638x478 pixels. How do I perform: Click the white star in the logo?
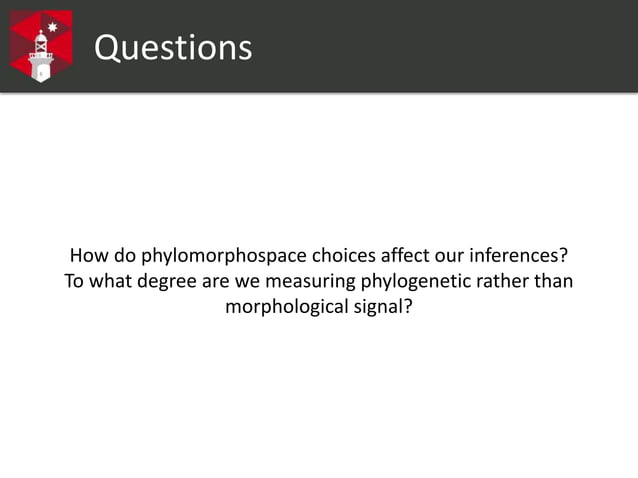(52, 27)
